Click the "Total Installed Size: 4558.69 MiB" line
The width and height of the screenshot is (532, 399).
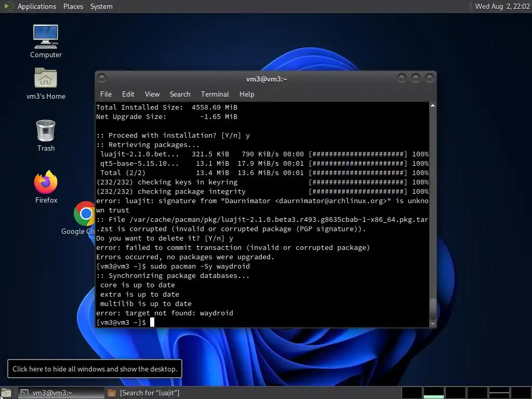pos(167,107)
